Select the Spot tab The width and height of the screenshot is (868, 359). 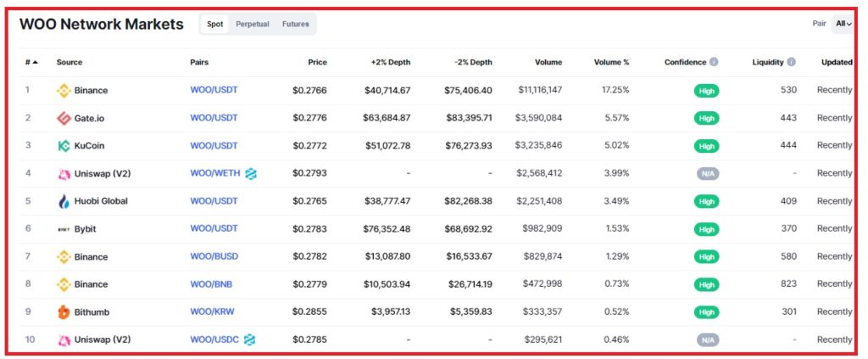[x=214, y=24]
